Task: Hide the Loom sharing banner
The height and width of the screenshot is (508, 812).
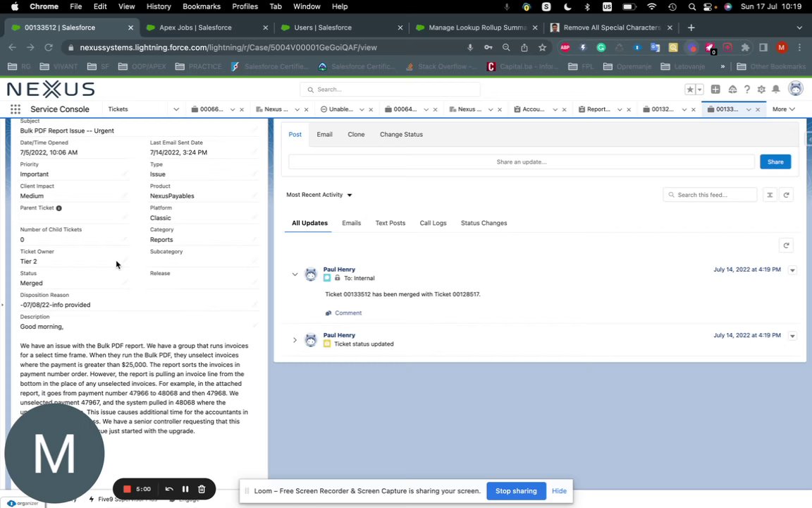Action: click(559, 491)
